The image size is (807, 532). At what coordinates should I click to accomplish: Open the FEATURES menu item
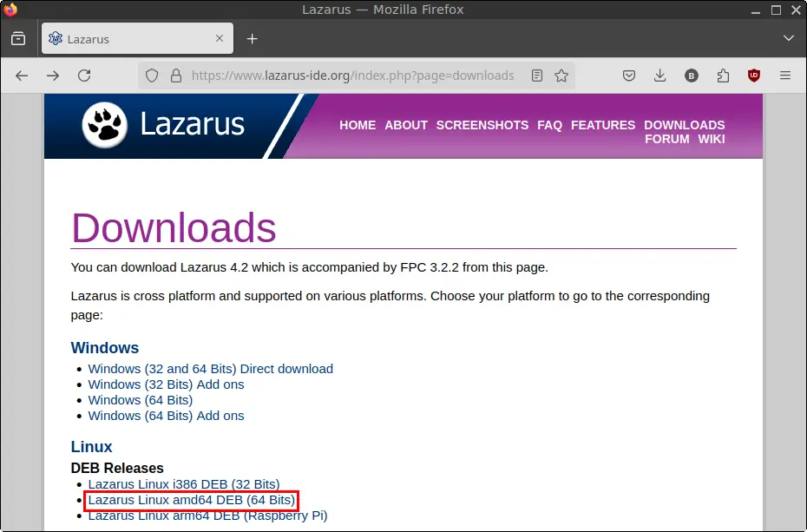click(603, 125)
